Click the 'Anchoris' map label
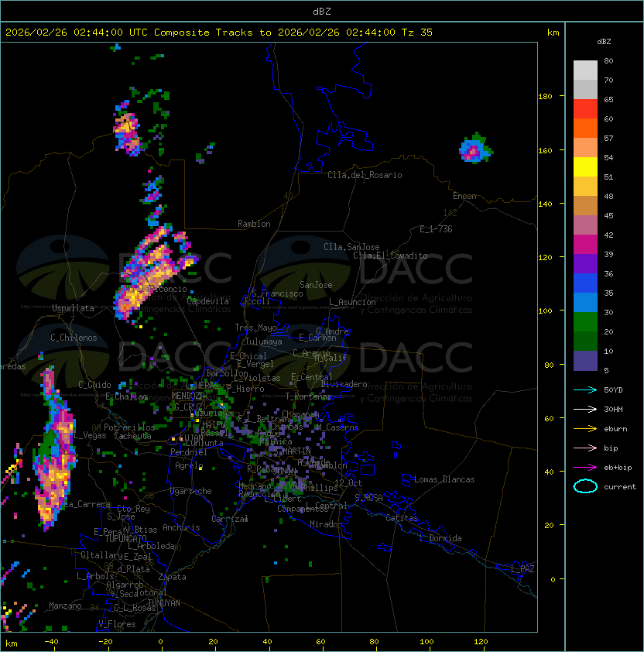This screenshot has width=644, height=652. [x=181, y=527]
